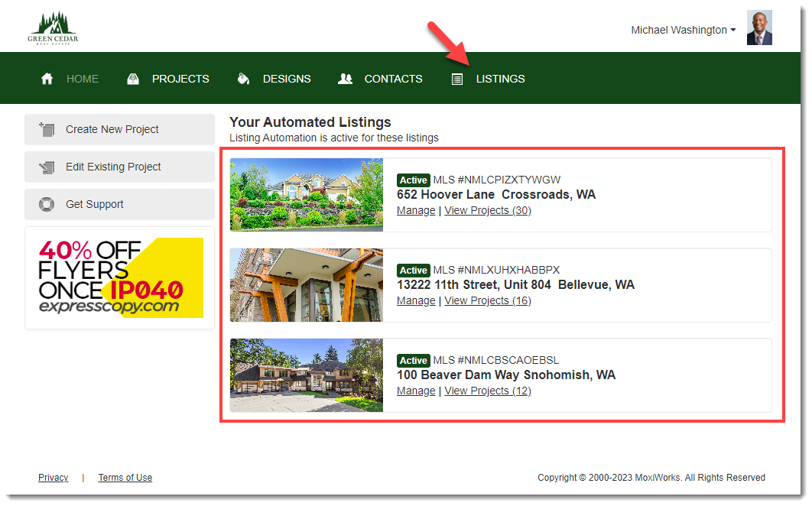Navigate to the CONTACTS section
The width and height of the screenshot is (812, 506).
click(393, 78)
